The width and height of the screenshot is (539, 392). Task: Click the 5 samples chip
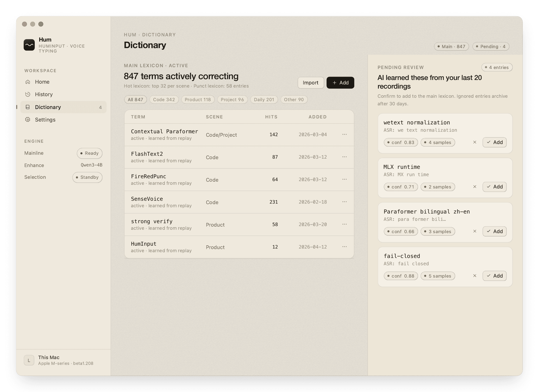point(438,276)
